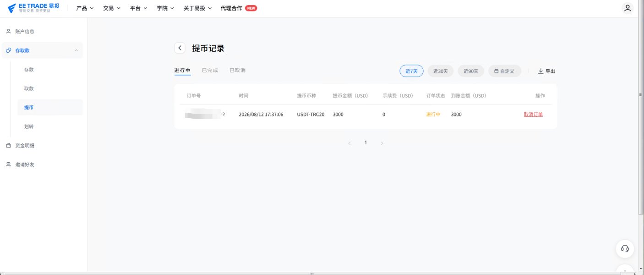Viewport: 644px width, 275px height.
Task: Go to previous page arrow
Action: (349, 143)
